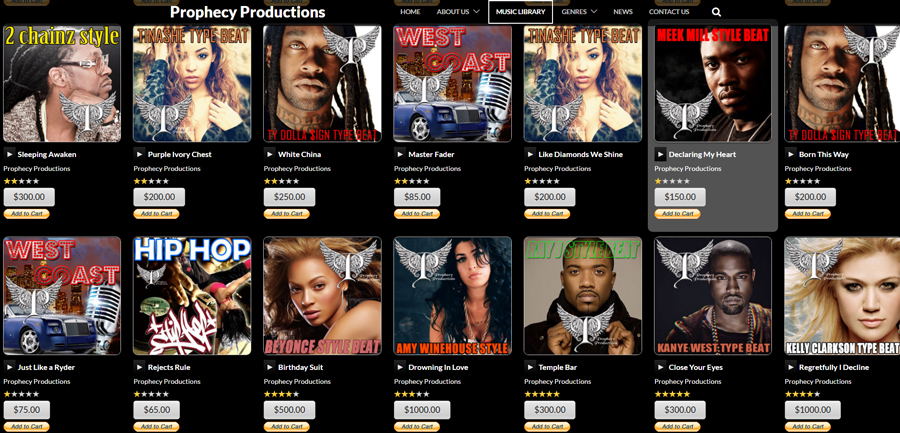This screenshot has width=900, height=433.
Task: Play the Sleeping Awaken beat
Action: [9, 154]
